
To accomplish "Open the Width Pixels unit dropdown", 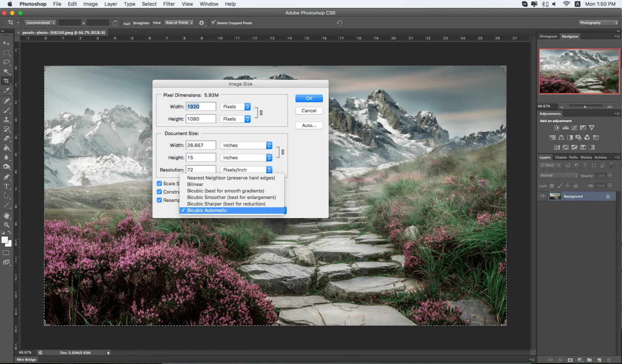I will coord(235,107).
